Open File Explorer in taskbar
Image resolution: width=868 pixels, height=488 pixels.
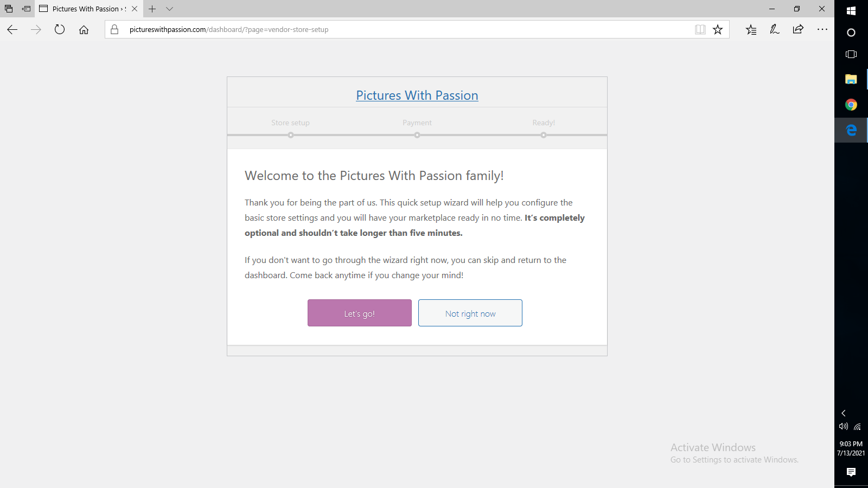pos(851,80)
